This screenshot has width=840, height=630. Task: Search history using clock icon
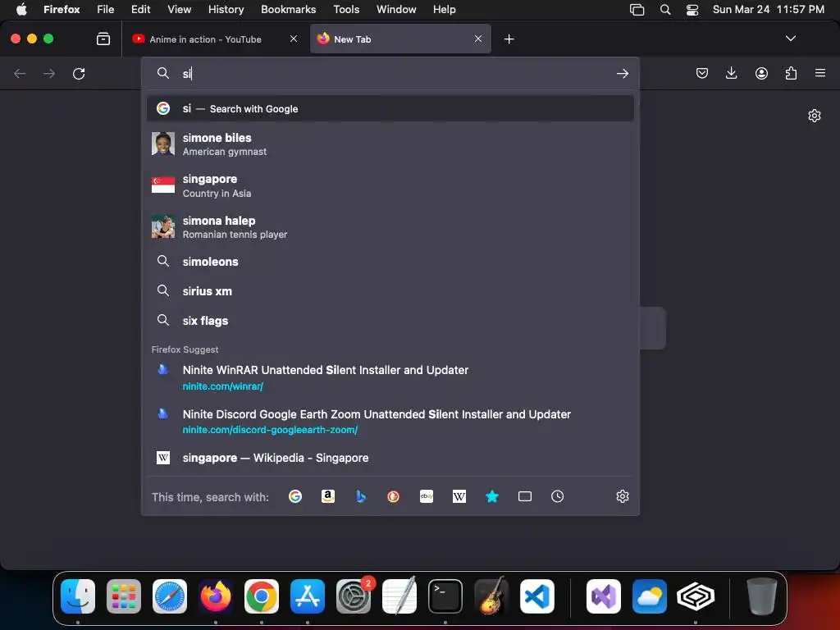click(557, 496)
